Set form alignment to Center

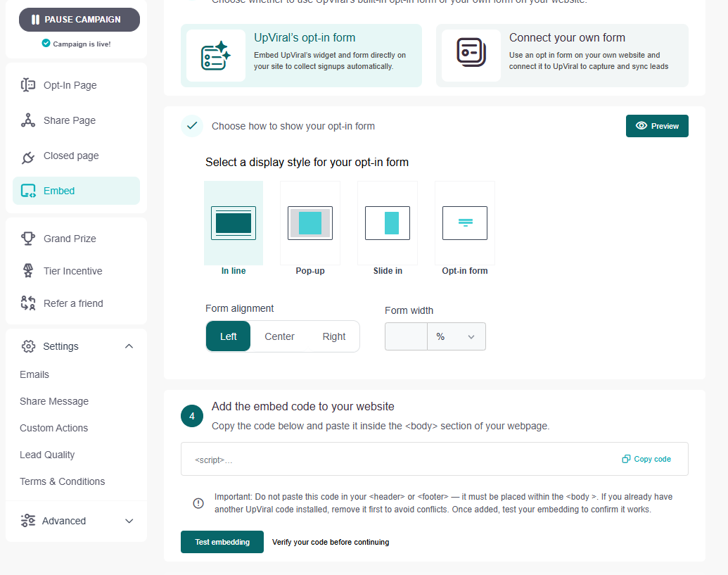279,336
